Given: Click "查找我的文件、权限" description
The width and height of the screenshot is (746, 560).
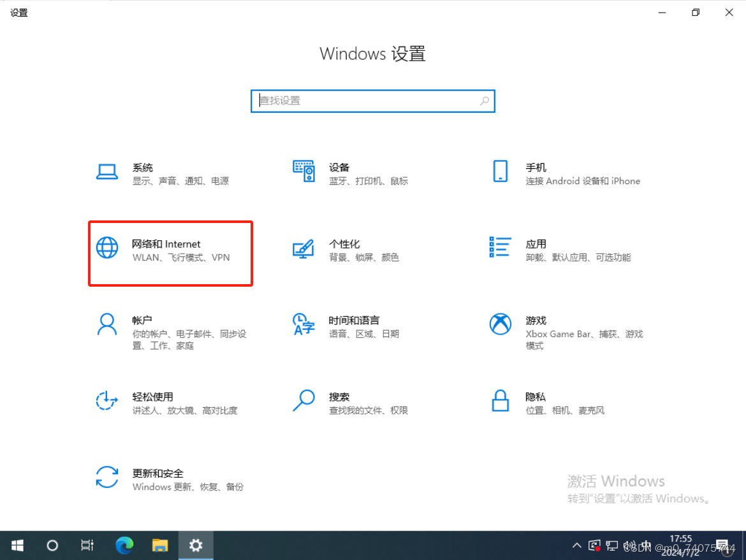Looking at the screenshot, I should [369, 411].
